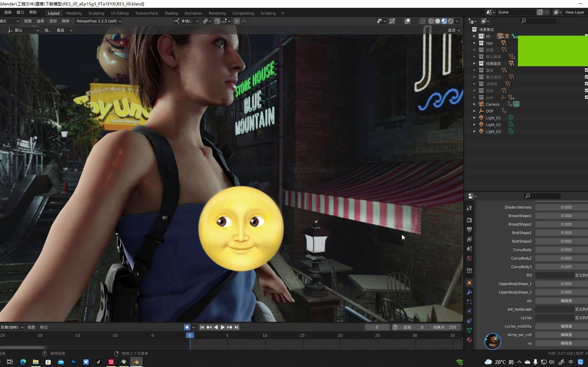588x367 pixels.
Task: Switch viewport to rendered shading
Action: (x=451, y=21)
